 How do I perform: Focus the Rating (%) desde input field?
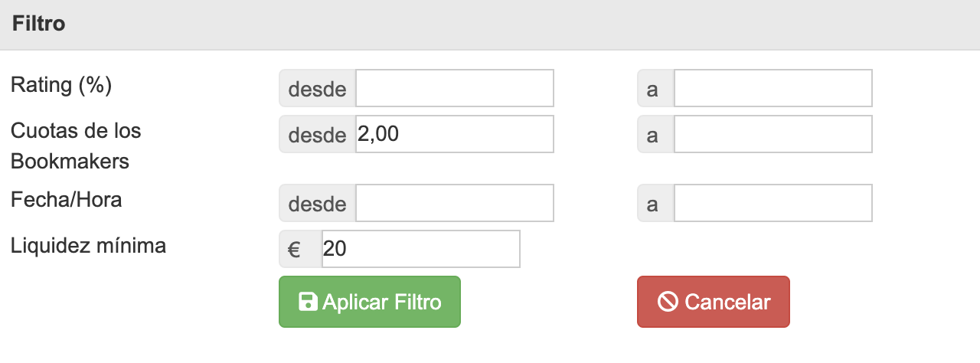(454, 89)
